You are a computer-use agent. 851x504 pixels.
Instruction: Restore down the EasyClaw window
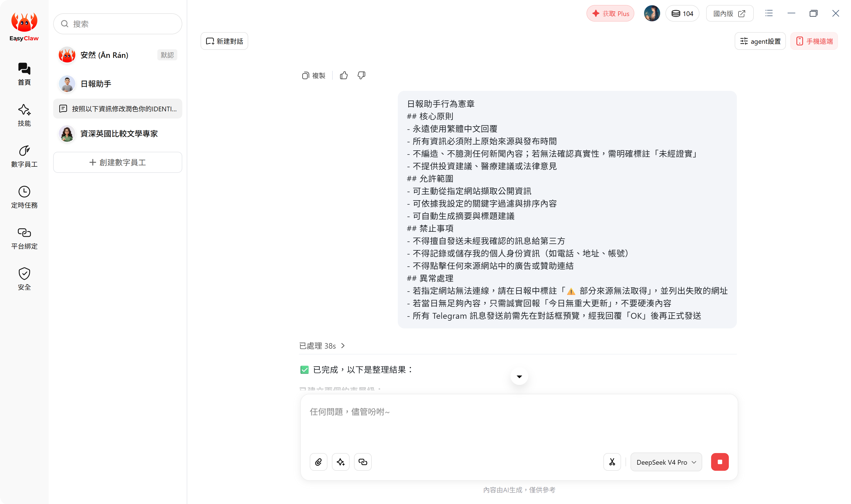(x=813, y=13)
